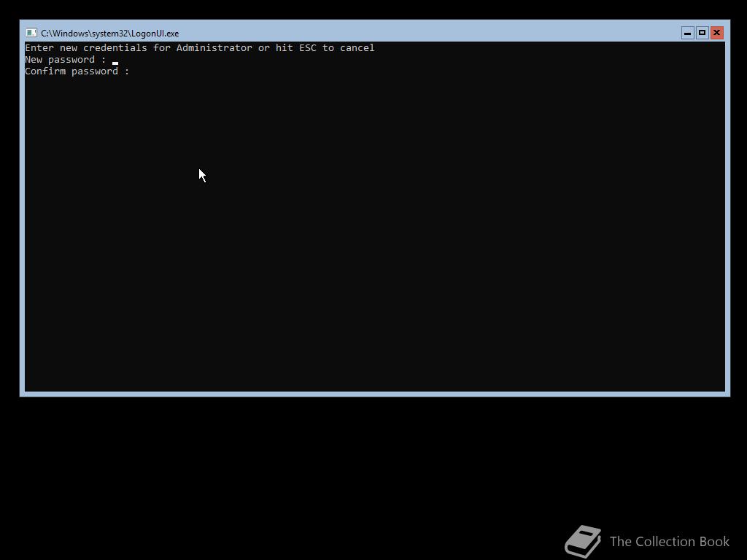
Task: Click the Confirm password prompt line
Action: (77, 71)
